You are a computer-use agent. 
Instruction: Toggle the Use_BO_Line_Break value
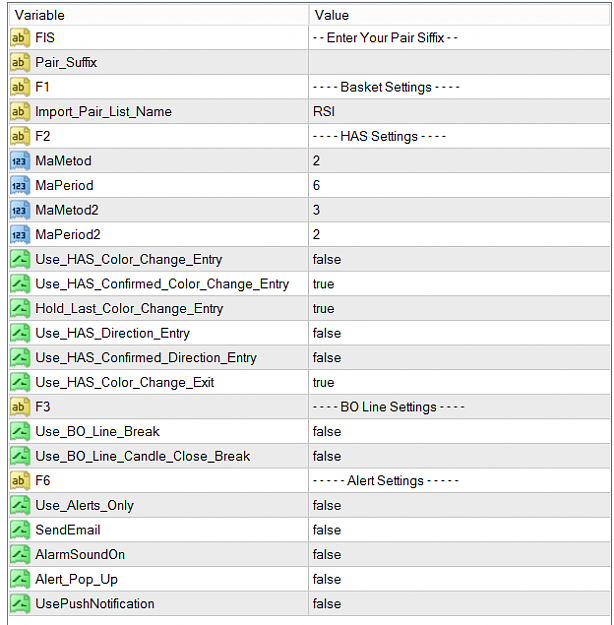pos(459,432)
